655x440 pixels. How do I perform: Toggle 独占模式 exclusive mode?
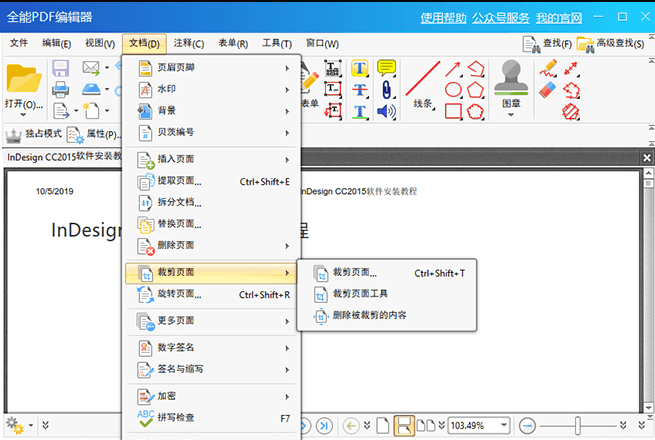click(33, 134)
